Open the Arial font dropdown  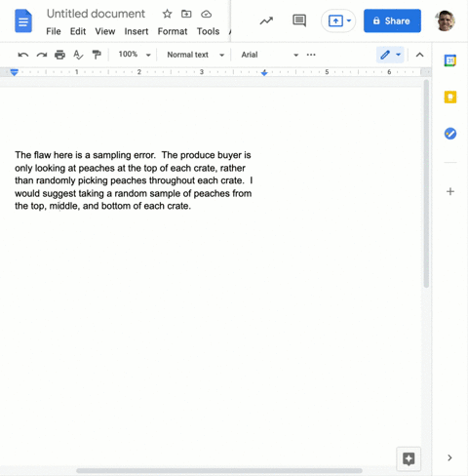[x=270, y=55]
